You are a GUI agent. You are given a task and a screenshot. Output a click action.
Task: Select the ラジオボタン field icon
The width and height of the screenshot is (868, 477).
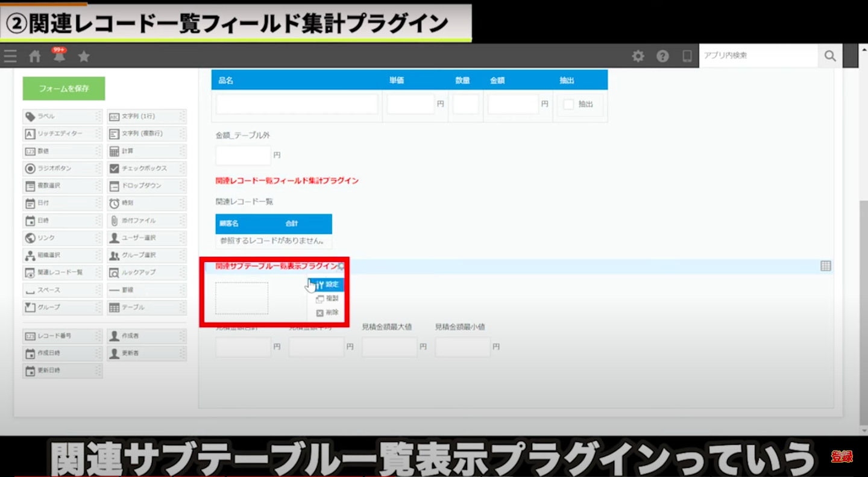click(30, 169)
